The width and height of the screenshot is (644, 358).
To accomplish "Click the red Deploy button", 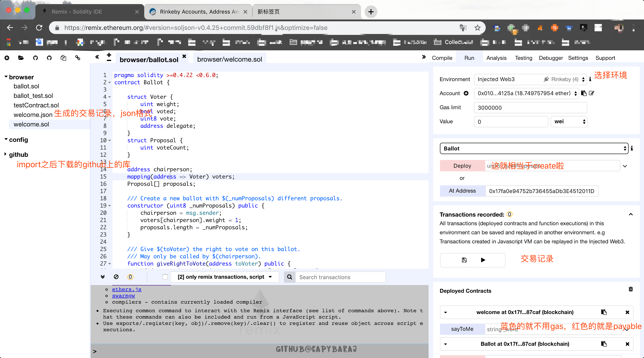I will 462,166.
